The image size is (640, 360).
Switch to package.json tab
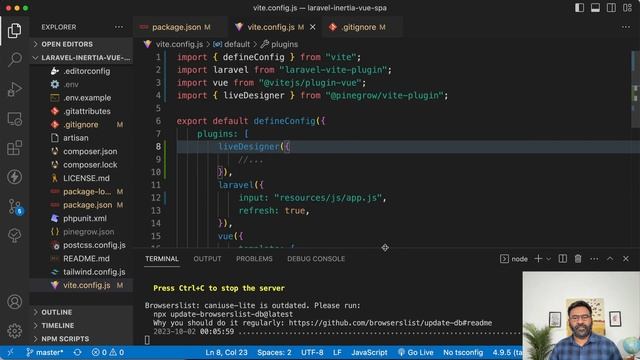tap(180, 27)
